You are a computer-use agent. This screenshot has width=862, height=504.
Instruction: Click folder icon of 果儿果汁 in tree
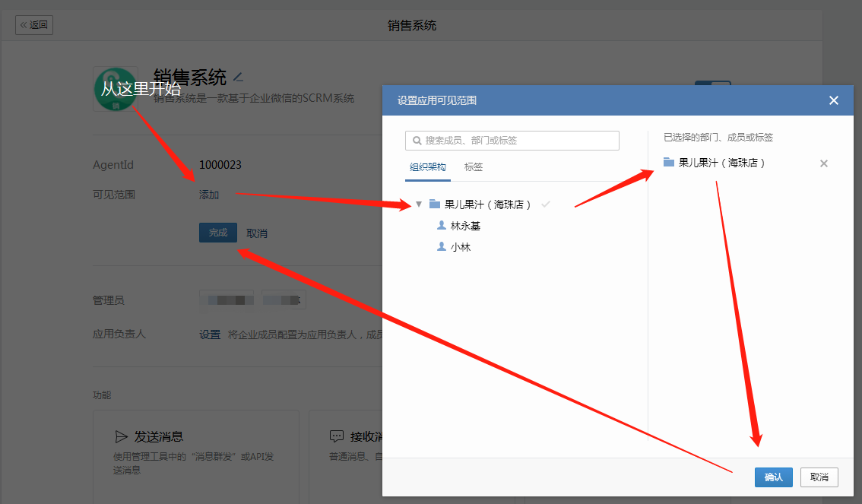(x=434, y=204)
